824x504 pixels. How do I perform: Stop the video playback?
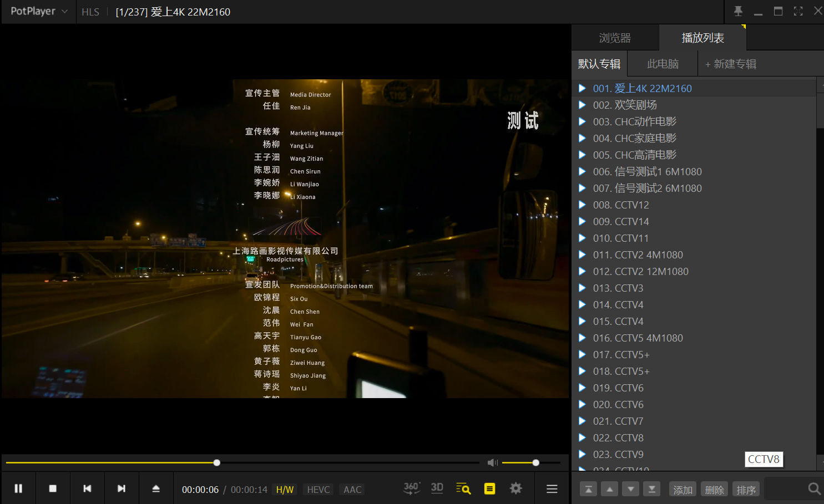[53, 488]
